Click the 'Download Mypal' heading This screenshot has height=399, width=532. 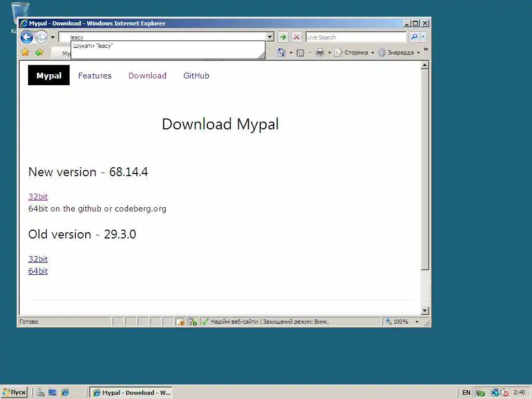[220, 124]
